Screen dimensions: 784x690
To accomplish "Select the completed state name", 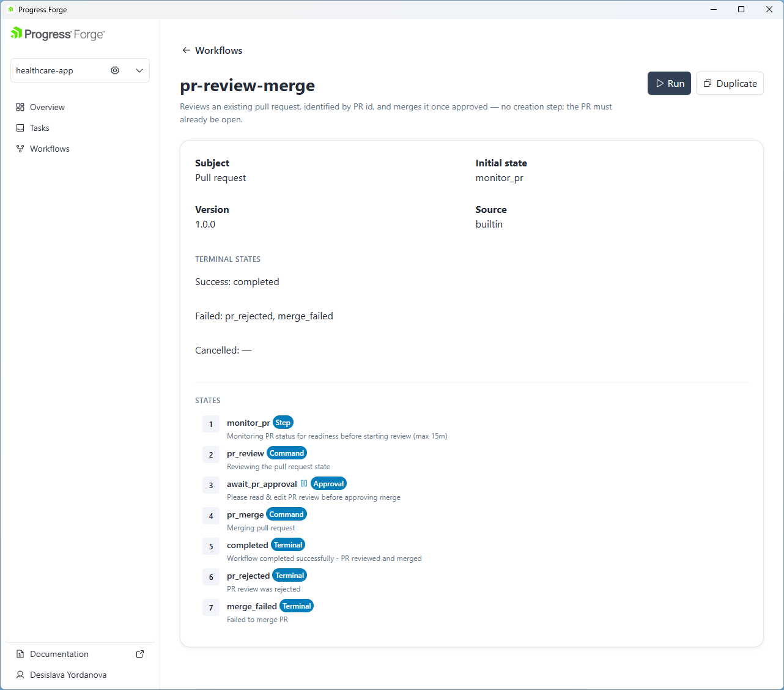I will (x=248, y=545).
